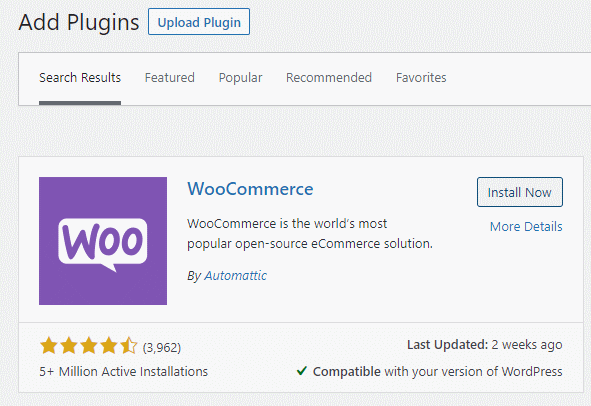The image size is (591, 406).
Task: Go to the Recommended tab
Action: pyautogui.click(x=329, y=78)
